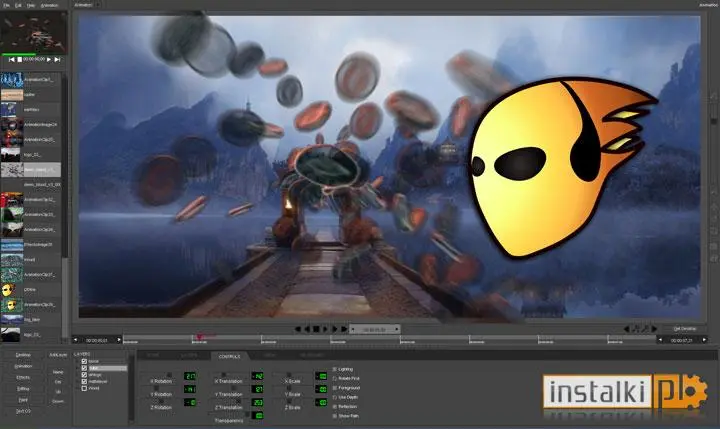
Task: Click the Add Layer button
Action: (x=58, y=355)
